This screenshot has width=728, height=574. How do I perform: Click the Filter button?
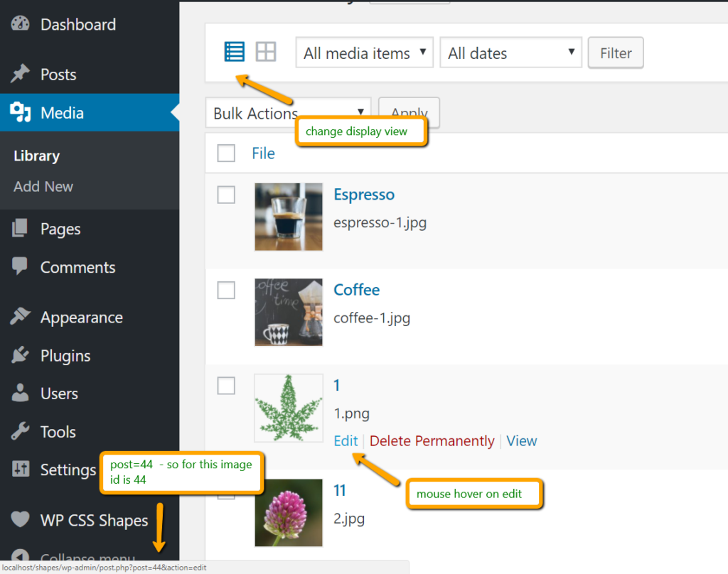pos(616,52)
